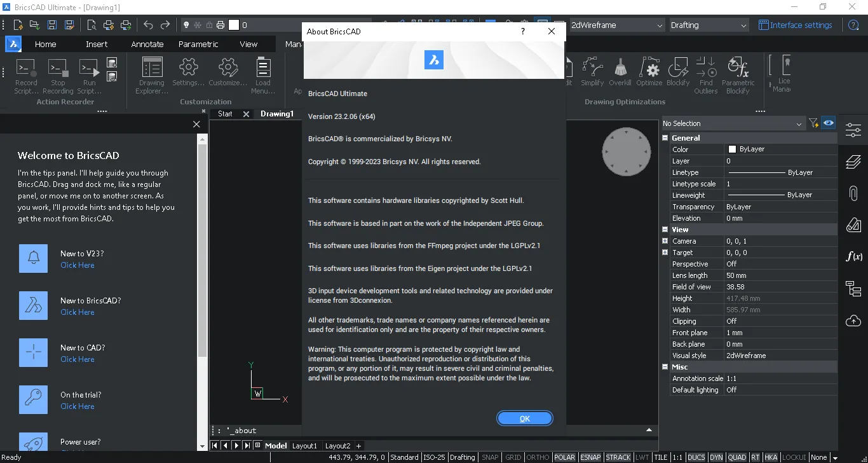Click the Redo arrow icon
Screen dimensions: 868x463
(x=165, y=25)
